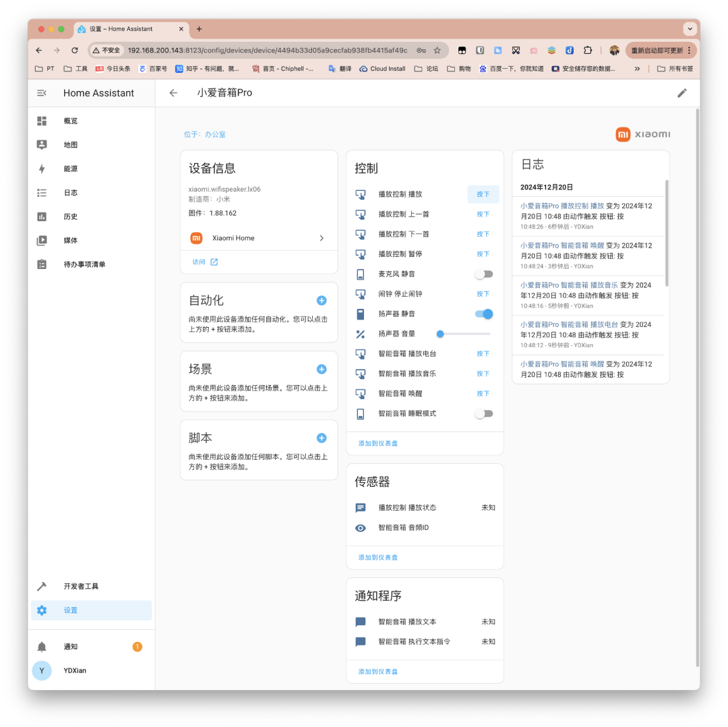This screenshot has height=727, width=728.
Task: Click the plus icon in the 脚本 card
Action: coord(322,438)
